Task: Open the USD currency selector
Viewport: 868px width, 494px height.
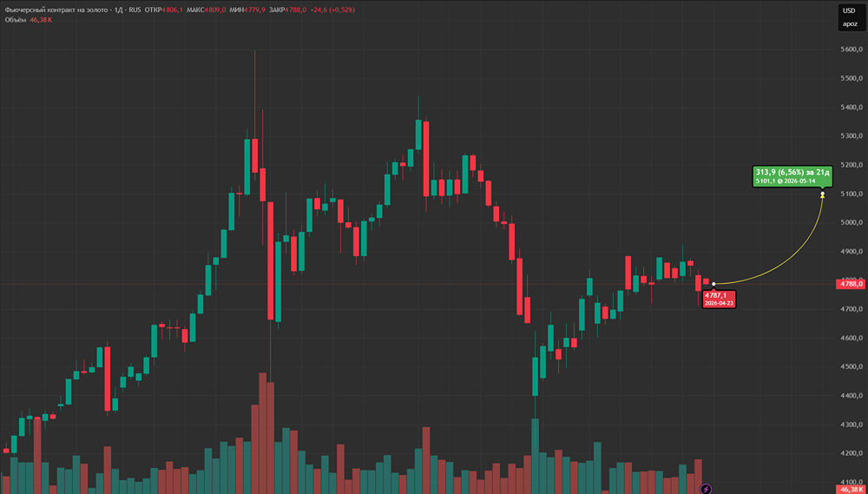Action: [849, 10]
